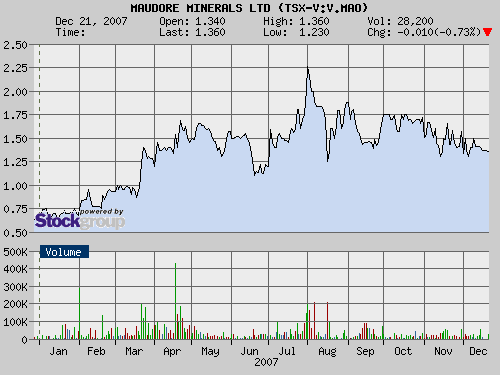
Task: Click the Mar month label
Action: (x=134, y=351)
